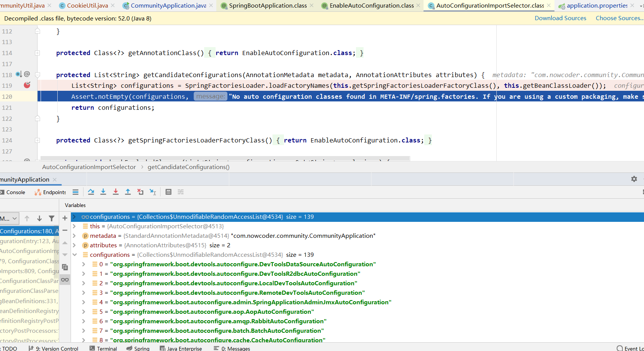The image size is (644, 351).
Task: Open the thread selector dropdown
Action: (9, 218)
